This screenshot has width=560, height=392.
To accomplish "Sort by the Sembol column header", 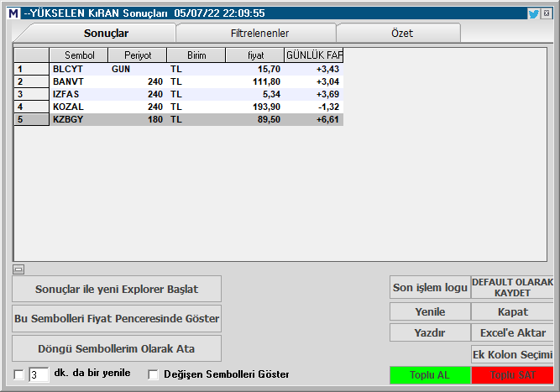I will coord(79,55).
